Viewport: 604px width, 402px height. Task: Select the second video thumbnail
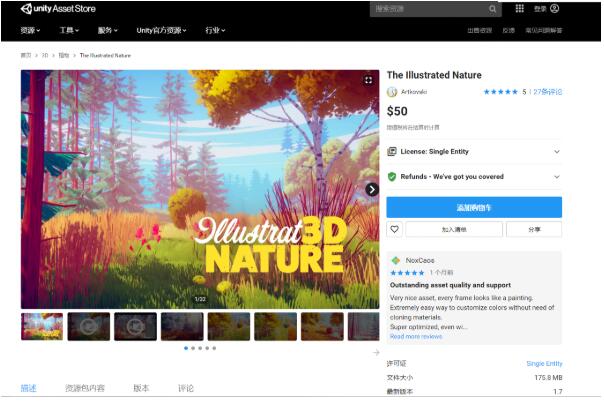click(x=89, y=327)
